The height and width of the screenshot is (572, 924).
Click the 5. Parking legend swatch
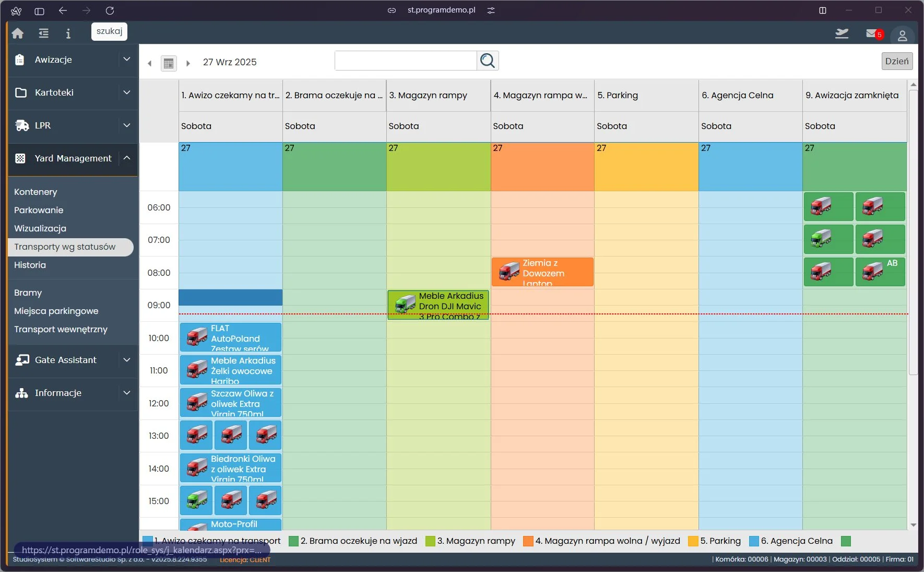pos(693,541)
